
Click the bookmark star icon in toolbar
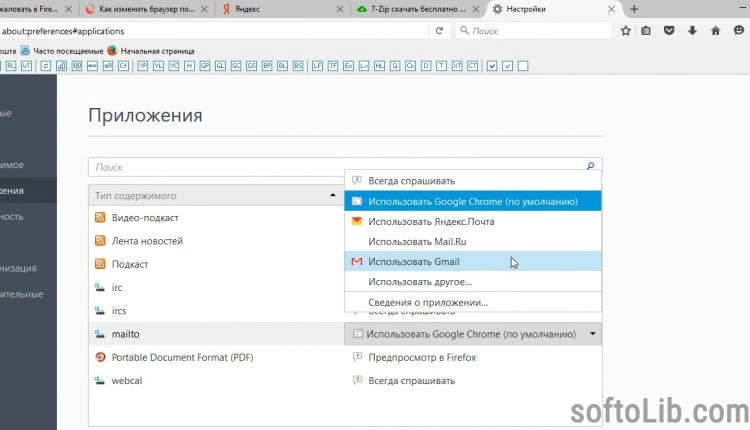pyautogui.click(x=626, y=31)
